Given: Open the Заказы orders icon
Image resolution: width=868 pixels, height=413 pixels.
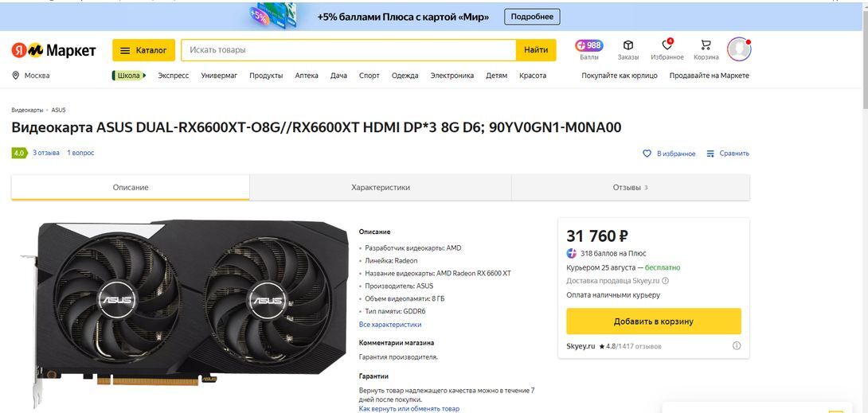Looking at the screenshot, I should (628, 46).
